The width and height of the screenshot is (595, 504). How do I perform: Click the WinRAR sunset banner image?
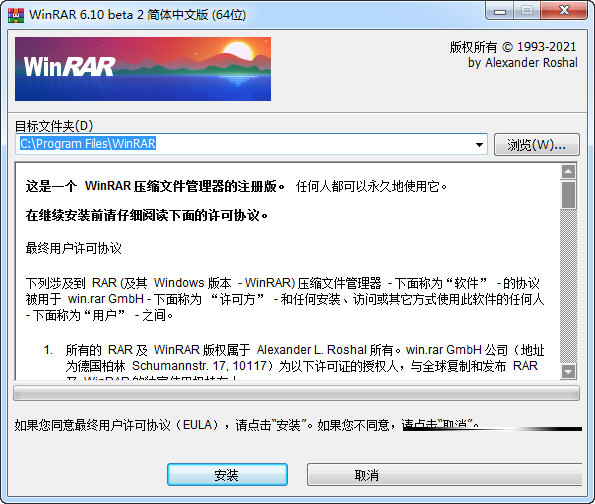click(143, 69)
